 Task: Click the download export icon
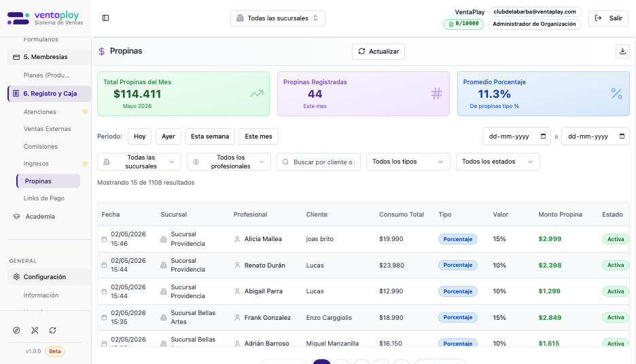click(622, 51)
